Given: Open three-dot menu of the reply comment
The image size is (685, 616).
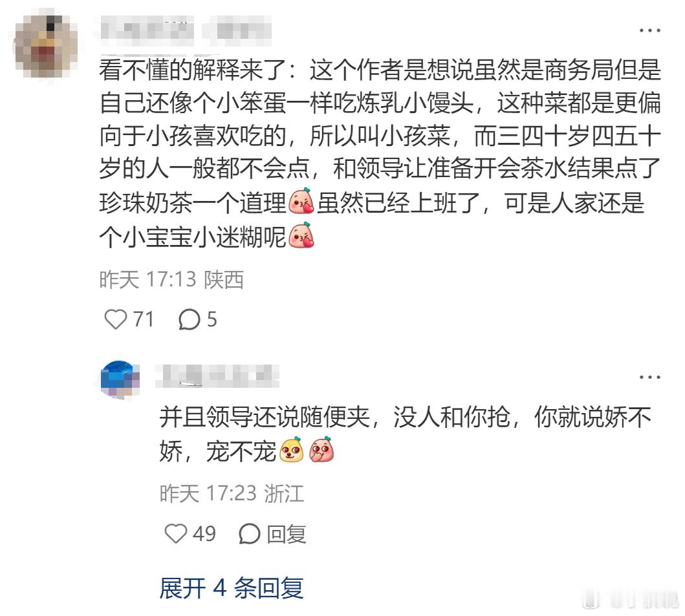Looking at the screenshot, I should (649, 377).
